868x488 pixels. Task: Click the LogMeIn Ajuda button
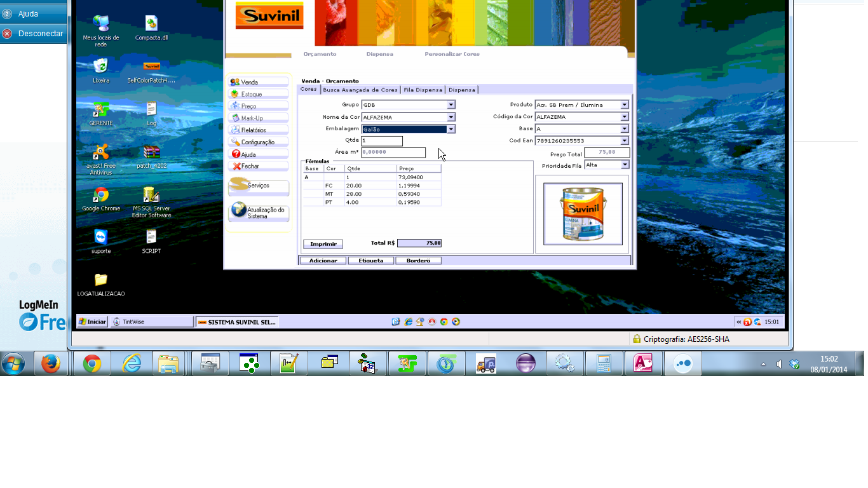pos(32,13)
